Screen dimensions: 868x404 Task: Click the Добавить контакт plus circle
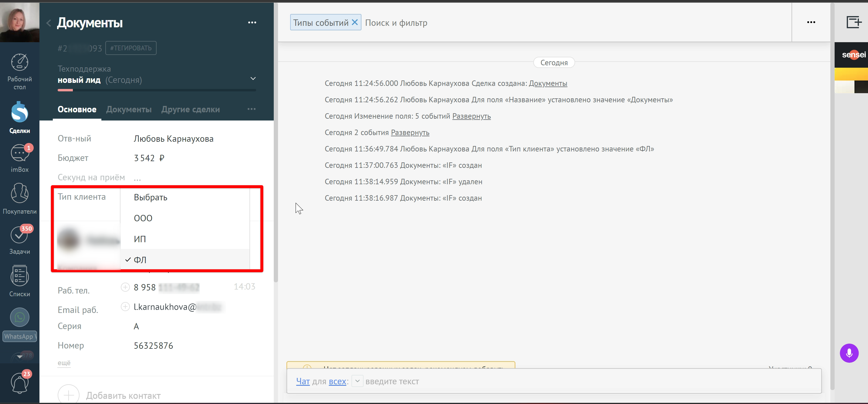pos(69,394)
